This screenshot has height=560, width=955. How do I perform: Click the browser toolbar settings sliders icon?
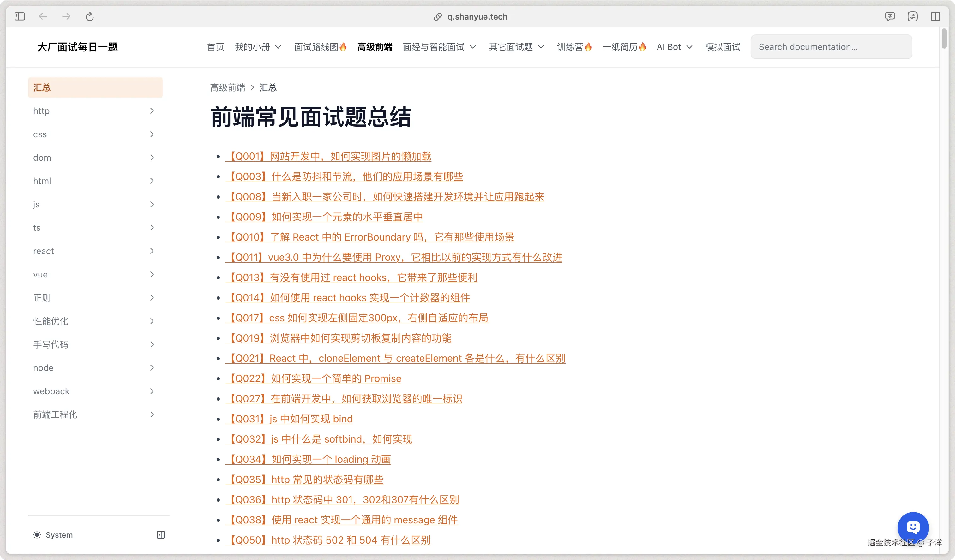click(913, 16)
